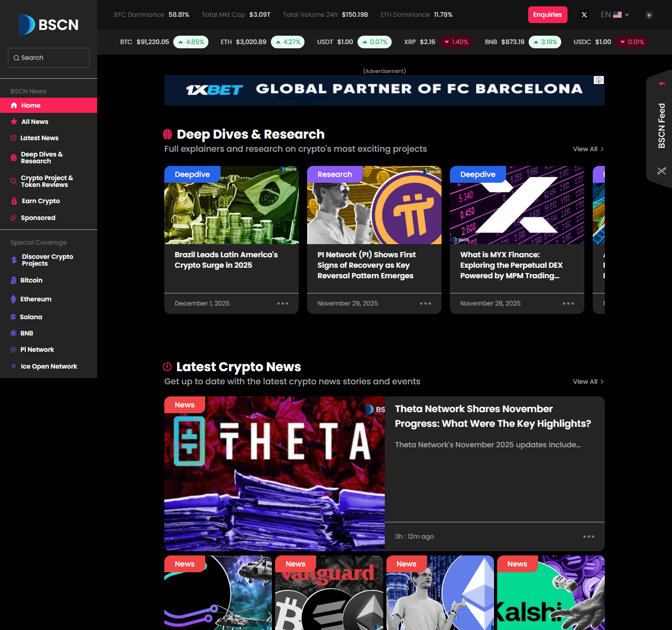Click the Ethereum icon in the sidebar
The image size is (672, 630).
[x=14, y=299]
